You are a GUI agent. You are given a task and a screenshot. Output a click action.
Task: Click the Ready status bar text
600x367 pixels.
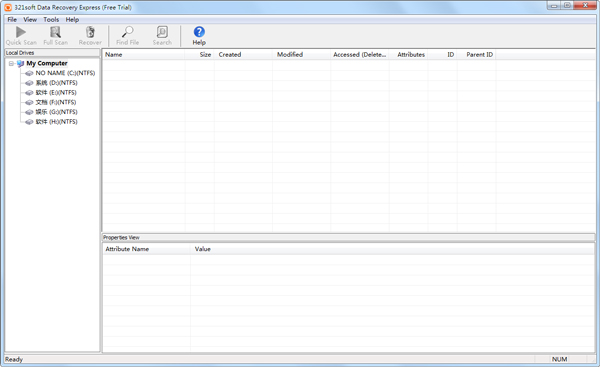coord(14,359)
